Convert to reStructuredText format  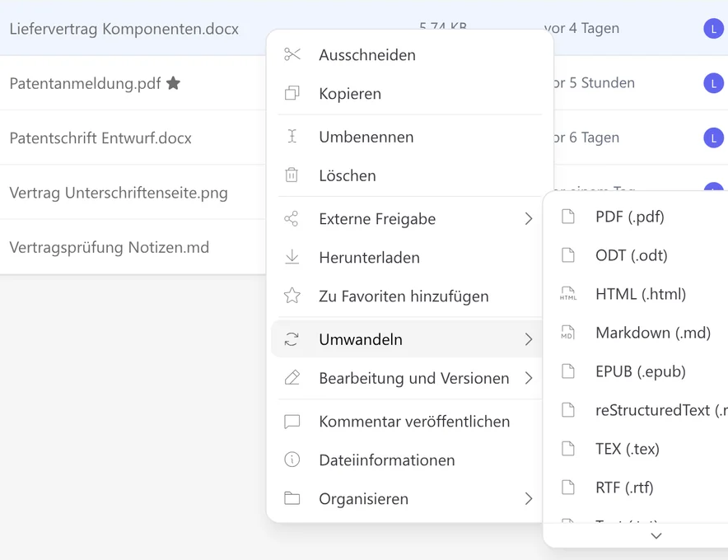(638, 410)
